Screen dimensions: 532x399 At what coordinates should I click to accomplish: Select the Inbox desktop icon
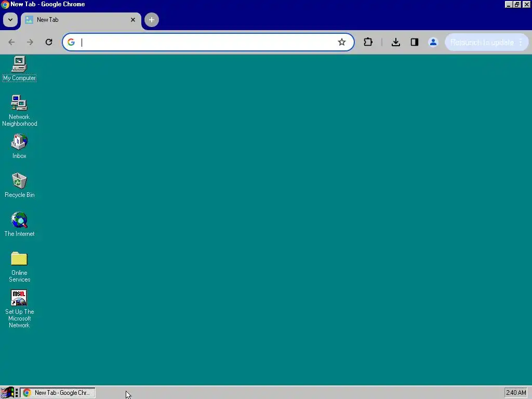(x=19, y=146)
